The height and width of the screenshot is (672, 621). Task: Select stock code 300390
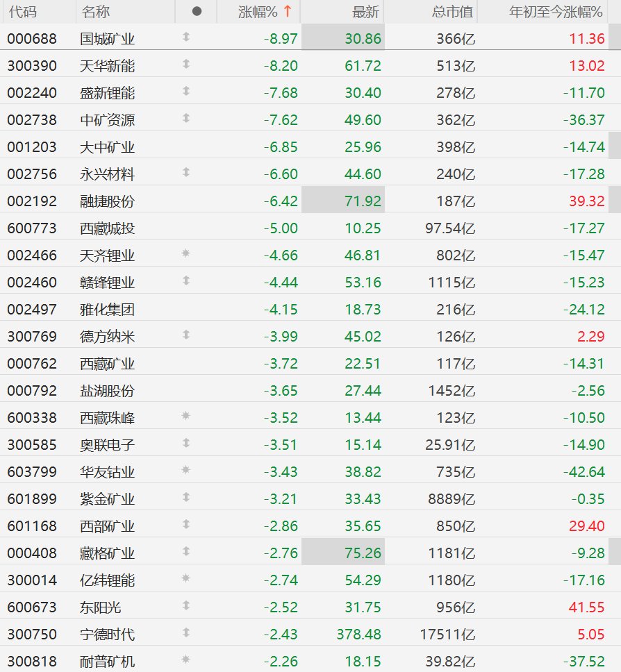click(32, 66)
